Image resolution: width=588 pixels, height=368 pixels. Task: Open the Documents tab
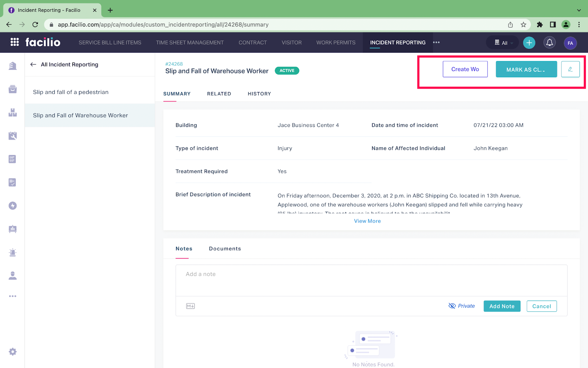pyautogui.click(x=225, y=249)
